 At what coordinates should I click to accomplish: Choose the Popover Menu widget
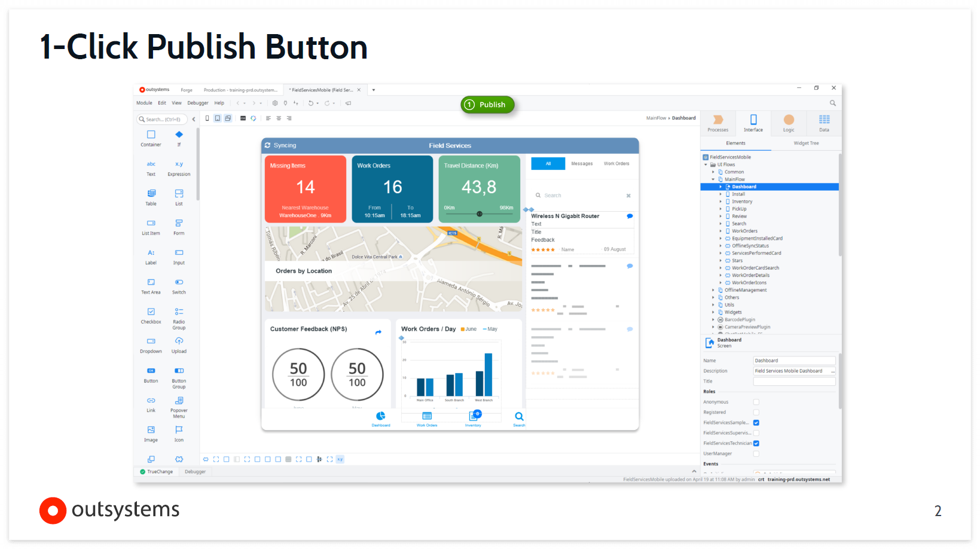(x=179, y=407)
